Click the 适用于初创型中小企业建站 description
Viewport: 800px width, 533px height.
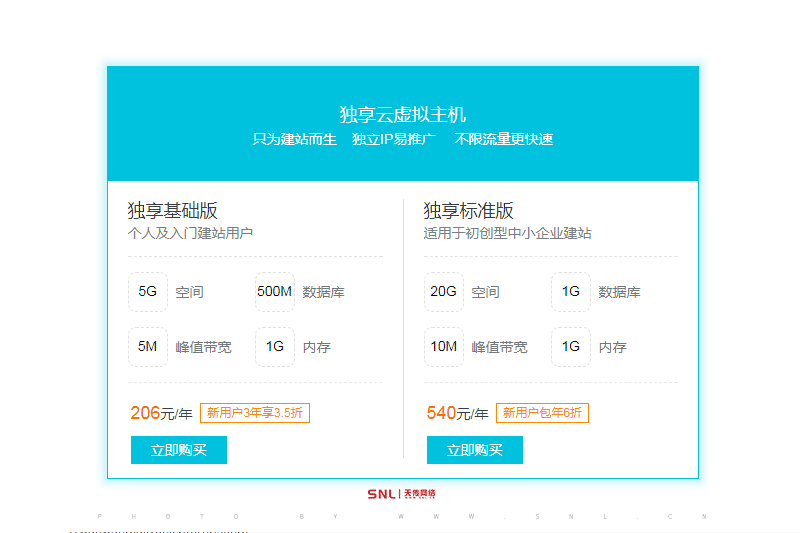[507, 233]
